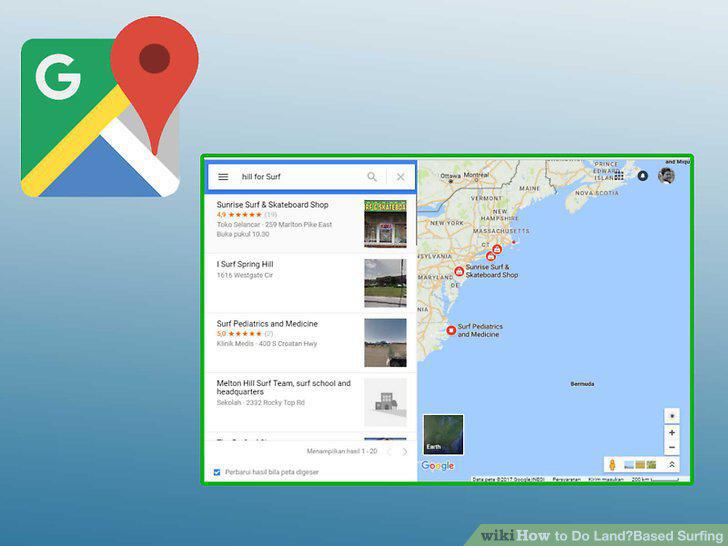Click the Bermuda map label
The height and width of the screenshot is (546, 728).
click(x=582, y=384)
